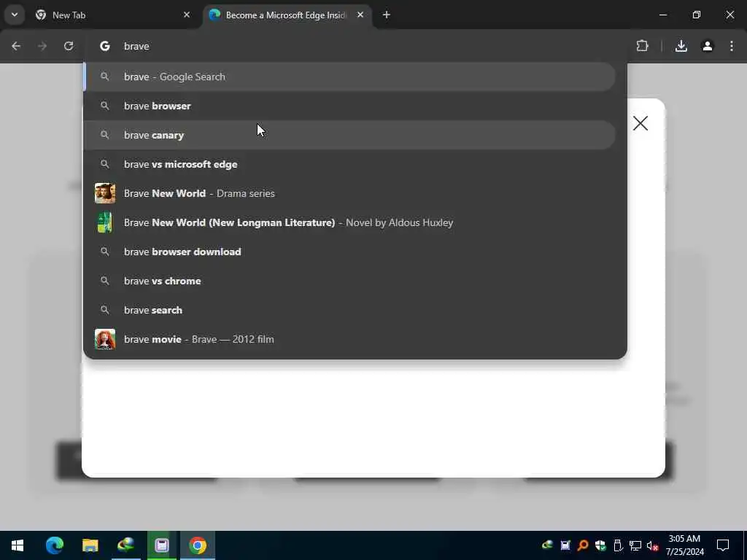Open the Windows Start menu
This screenshot has width=747, height=560.
pyautogui.click(x=18, y=545)
